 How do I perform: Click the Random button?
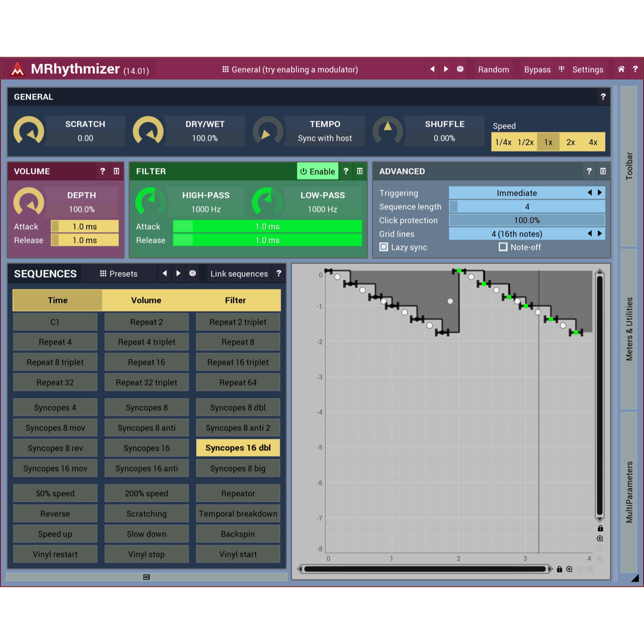coord(493,69)
